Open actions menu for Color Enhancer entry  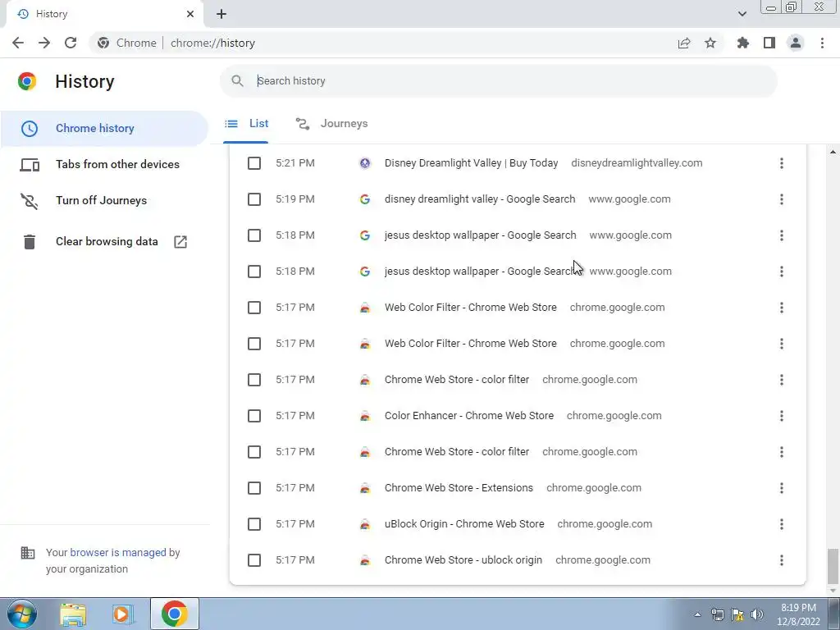click(x=782, y=416)
